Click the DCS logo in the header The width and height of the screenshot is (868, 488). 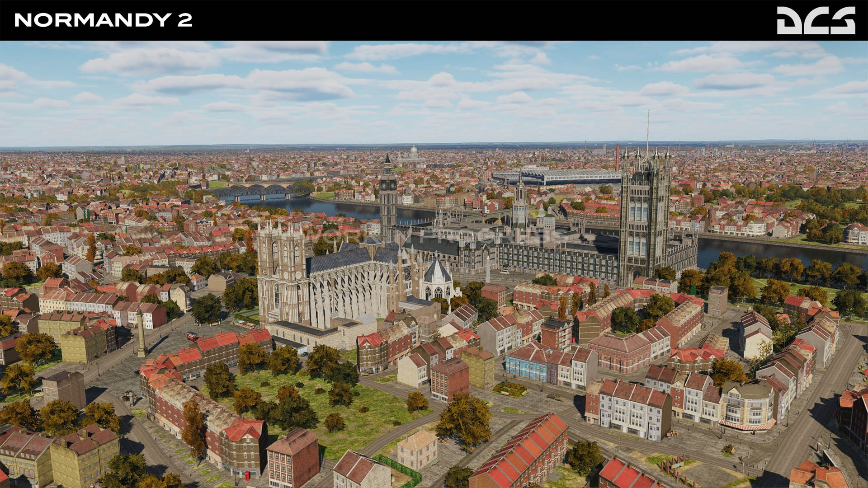[816, 20]
